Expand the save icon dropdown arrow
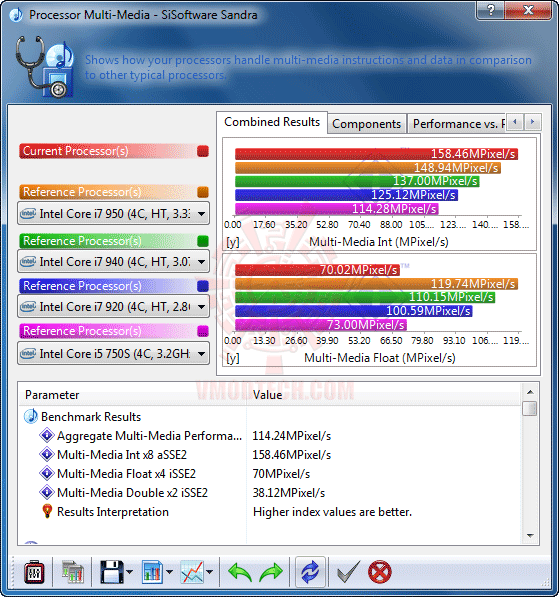This screenshot has height=597, width=559. coord(129,572)
